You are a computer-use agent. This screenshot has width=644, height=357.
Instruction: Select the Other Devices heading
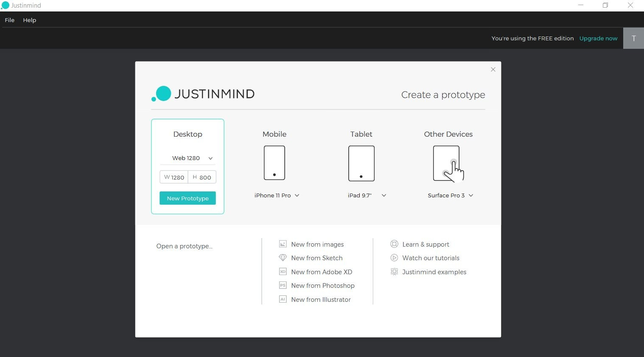coord(448,134)
